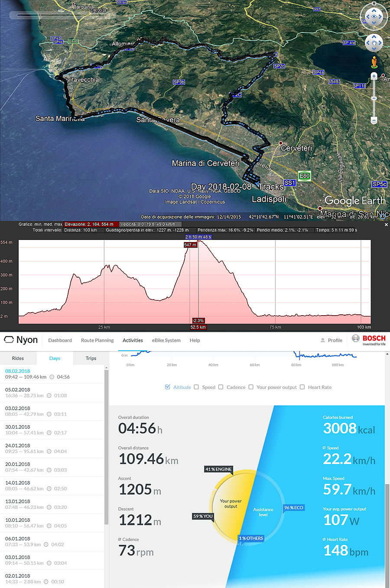Close the elevation profile panel
Screen dimensions: 390x588
pos(386,225)
